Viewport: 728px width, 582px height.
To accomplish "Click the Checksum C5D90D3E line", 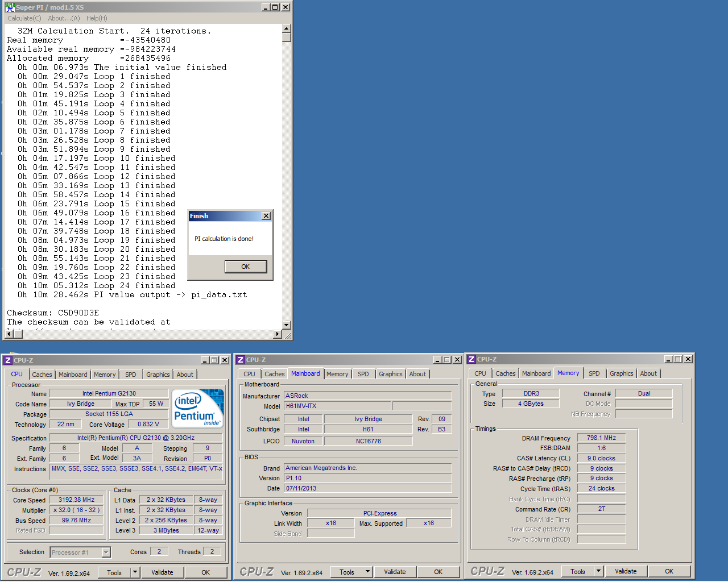I will (x=53, y=313).
